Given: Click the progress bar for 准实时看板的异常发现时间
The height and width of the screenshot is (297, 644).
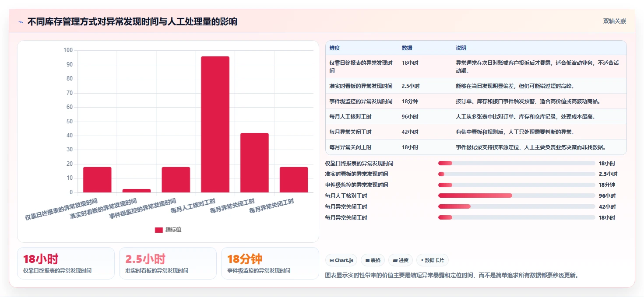Looking at the screenshot, I should pyautogui.click(x=517, y=174).
